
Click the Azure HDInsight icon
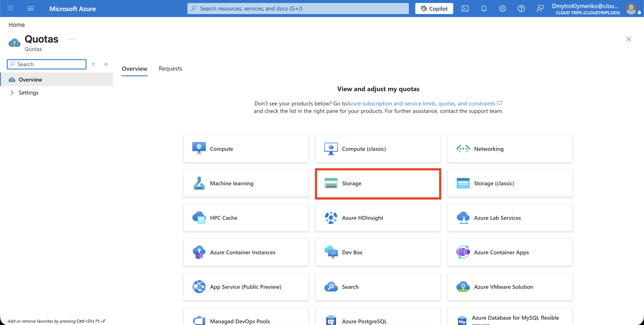[331, 217]
